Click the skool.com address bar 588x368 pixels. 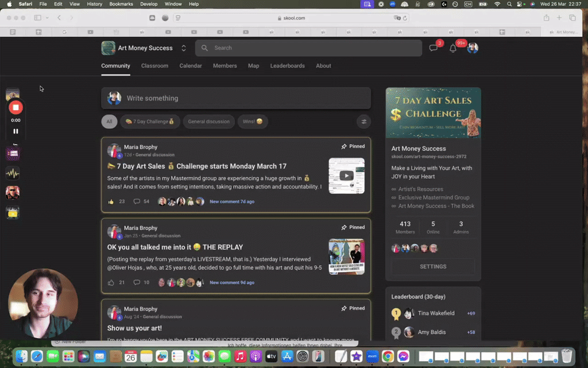292,18
